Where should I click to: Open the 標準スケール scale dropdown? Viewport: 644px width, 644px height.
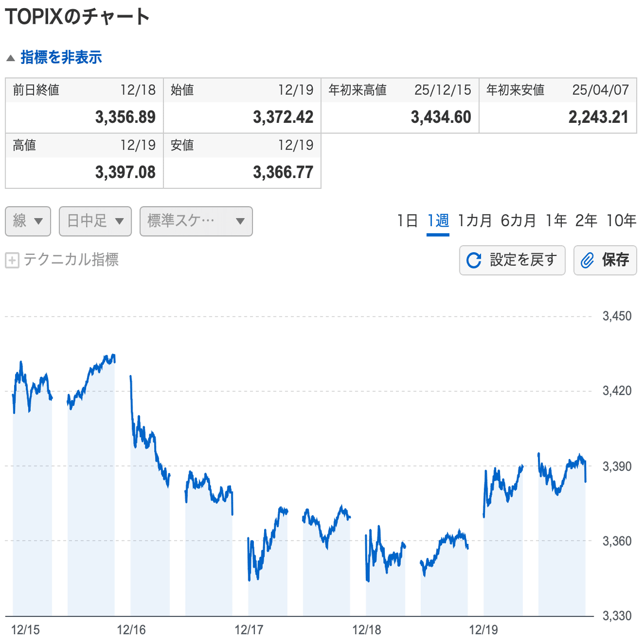click(196, 221)
